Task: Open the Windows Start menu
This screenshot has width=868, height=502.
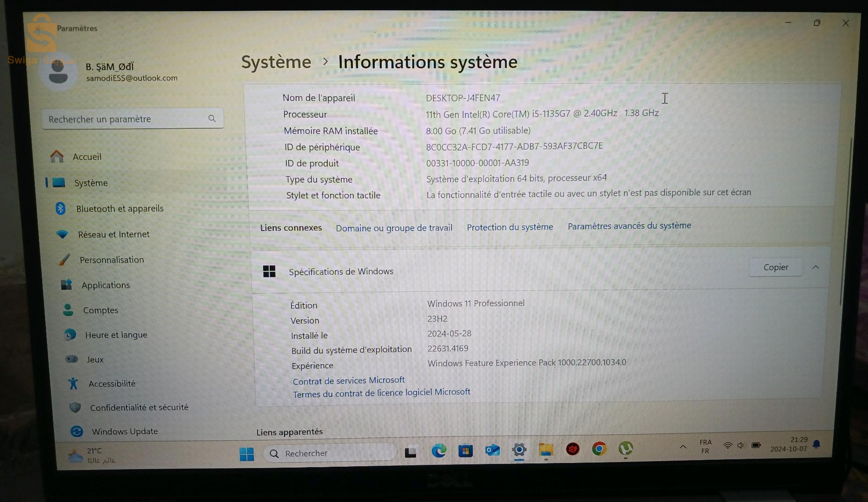Action: [246, 454]
